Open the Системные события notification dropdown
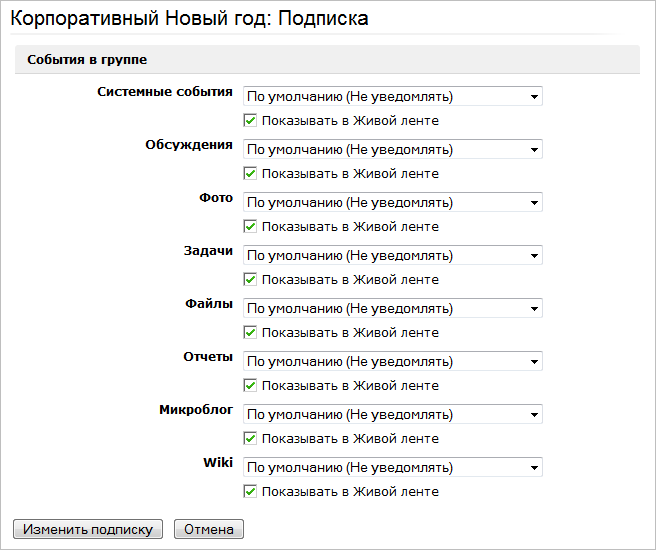The height and width of the screenshot is (550, 656). tap(393, 97)
